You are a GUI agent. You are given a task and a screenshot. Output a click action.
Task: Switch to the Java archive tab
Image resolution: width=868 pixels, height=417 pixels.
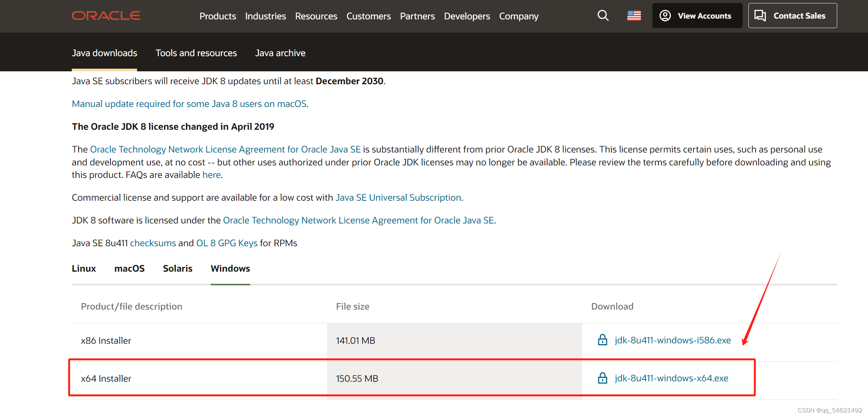[280, 53]
